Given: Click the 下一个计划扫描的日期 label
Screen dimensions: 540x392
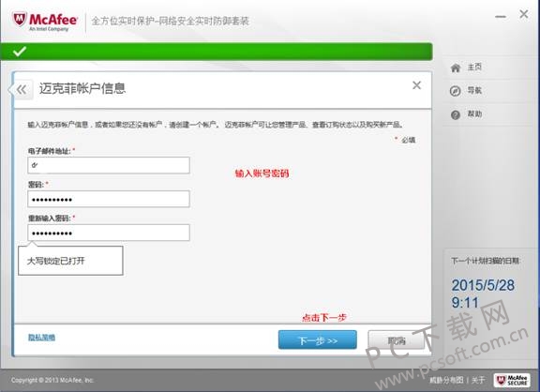Looking at the screenshot, I should click(x=486, y=261).
